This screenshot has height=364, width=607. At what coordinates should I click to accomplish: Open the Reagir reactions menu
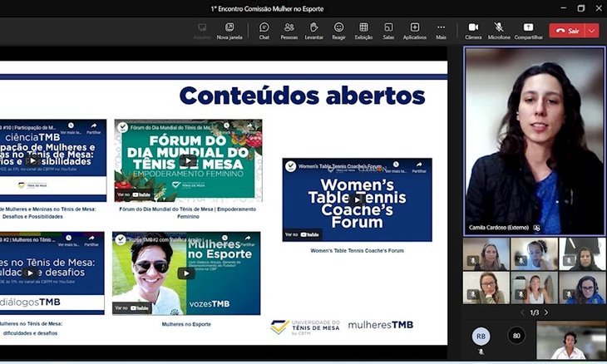[338, 31]
